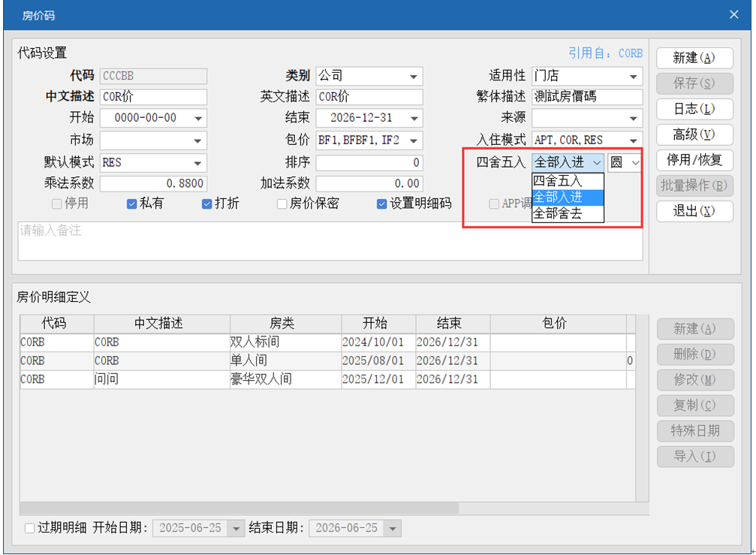Collapse the 四舍五入 dropdown showing 全部入进
This screenshot has height=555, width=756.
pos(597,162)
